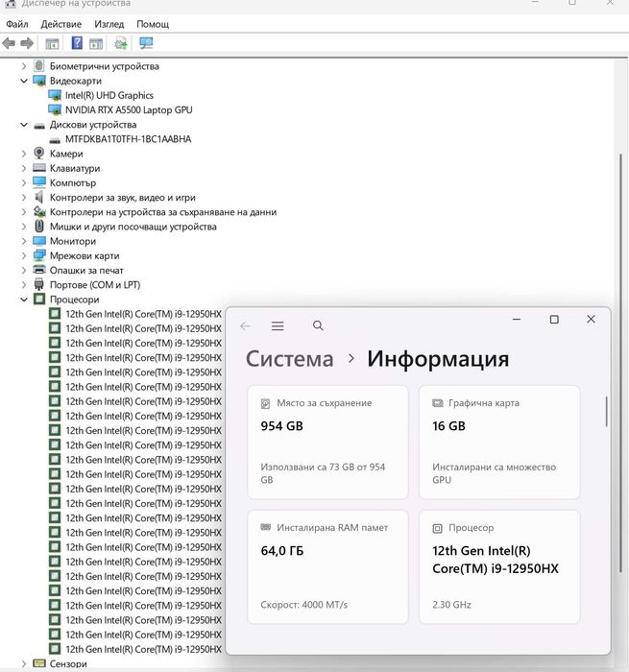Expand the Портове (COM и LPT) category
The image size is (629, 672).
(x=24, y=284)
